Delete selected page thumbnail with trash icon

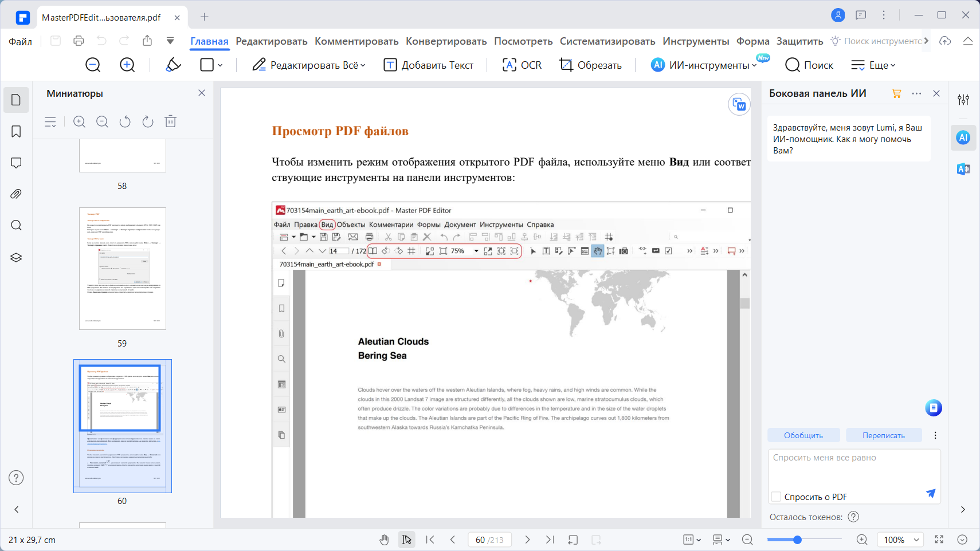click(x=170, y=121)
